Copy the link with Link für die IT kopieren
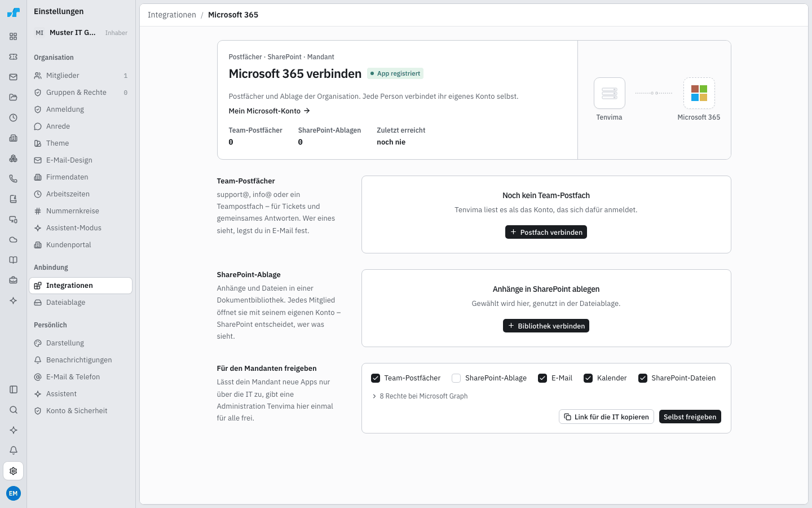Image resolution: width=812 pixels, height=508 pixels. coord(606,417)
